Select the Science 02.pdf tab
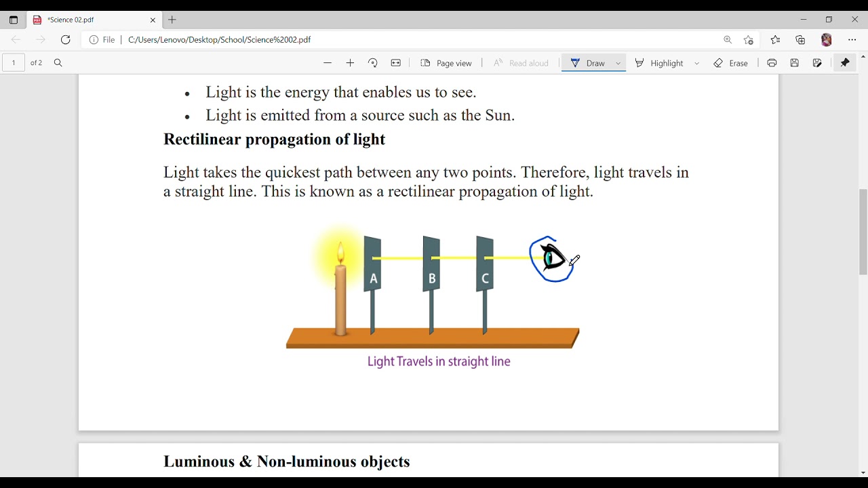Image resolution: width=868 pixels, height=488 pixels. click(94, 20)
